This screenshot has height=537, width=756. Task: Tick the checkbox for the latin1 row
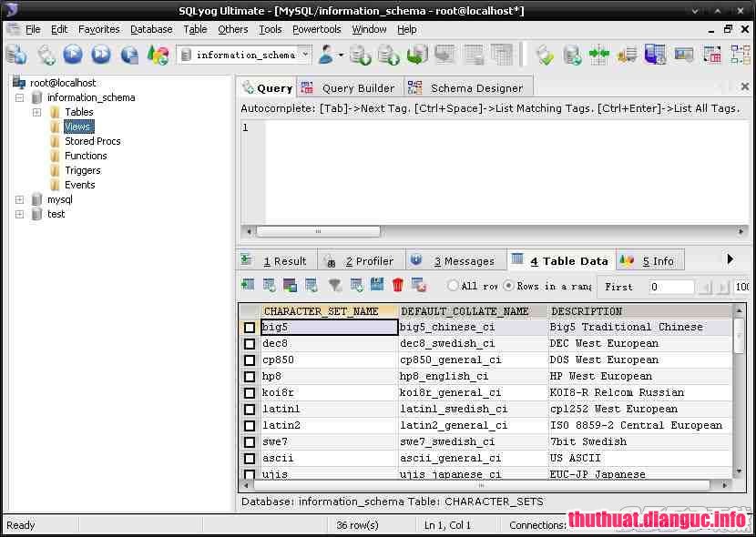pyautogui.click(x=250, y=410)
